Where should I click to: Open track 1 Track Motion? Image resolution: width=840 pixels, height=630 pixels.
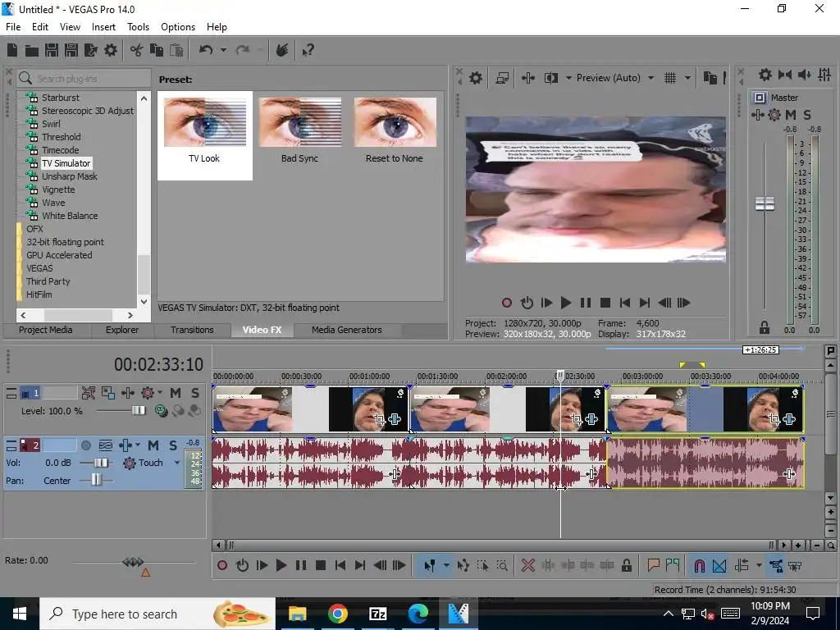point(108,393)
